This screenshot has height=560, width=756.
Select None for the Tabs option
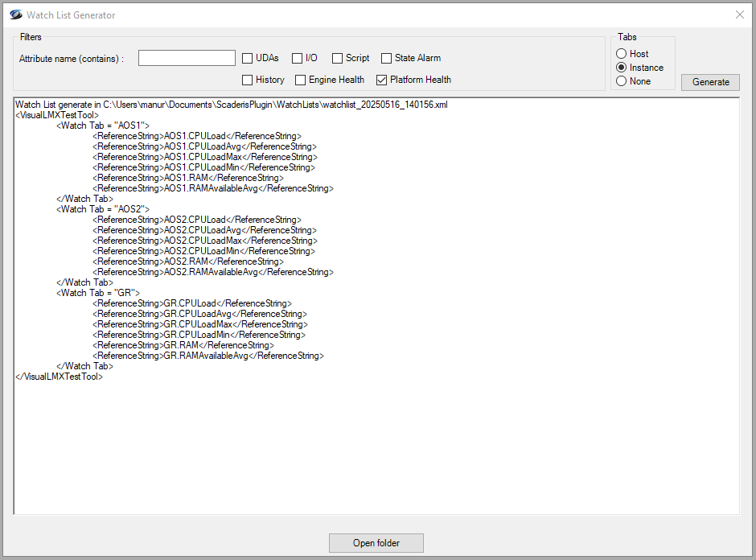coord(622,81)
